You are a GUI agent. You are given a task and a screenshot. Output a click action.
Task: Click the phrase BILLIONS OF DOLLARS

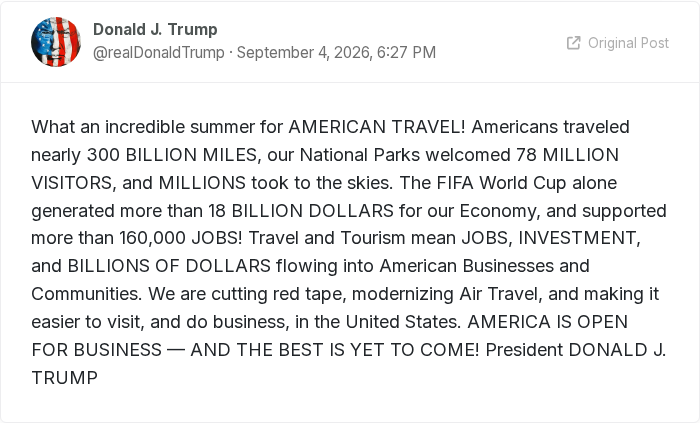tap(169, 266)
